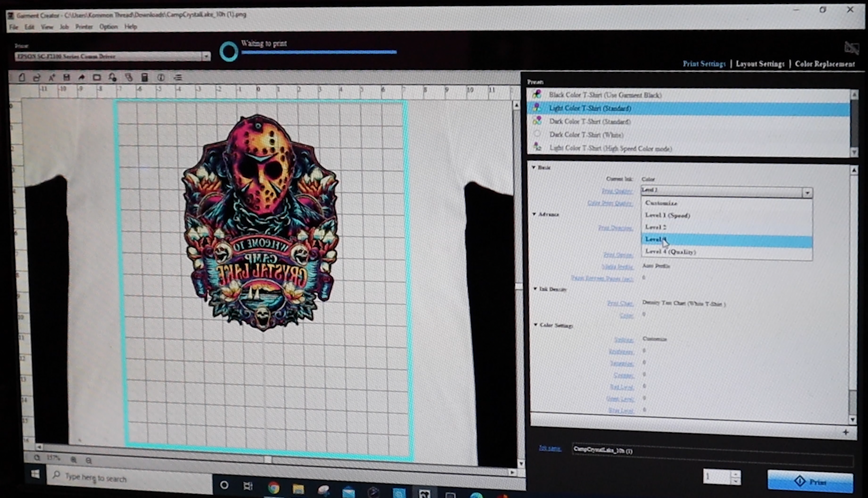Click the information (i) toolbar icon
The image size is (868, 498).
click(x=161, y=78)
